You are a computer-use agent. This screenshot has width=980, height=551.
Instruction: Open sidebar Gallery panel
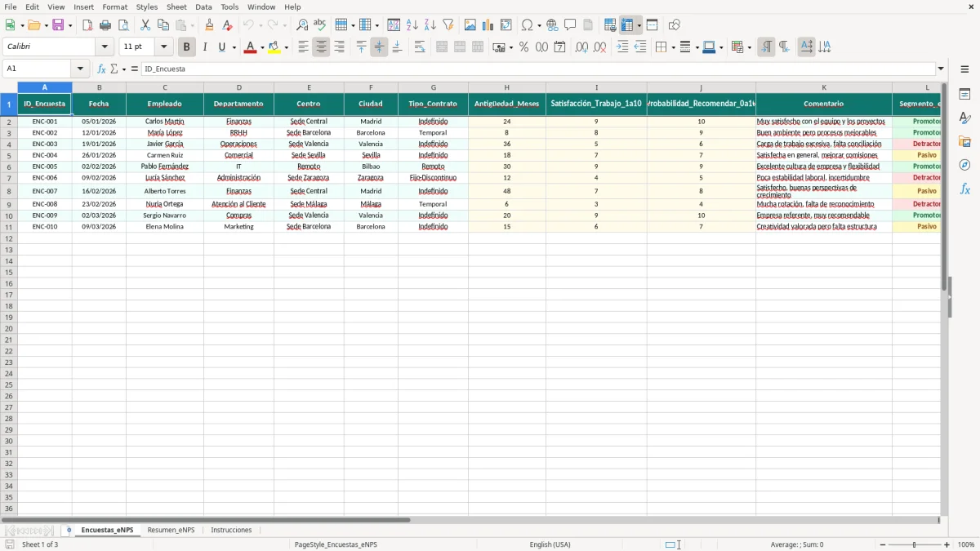coord(964,142)
